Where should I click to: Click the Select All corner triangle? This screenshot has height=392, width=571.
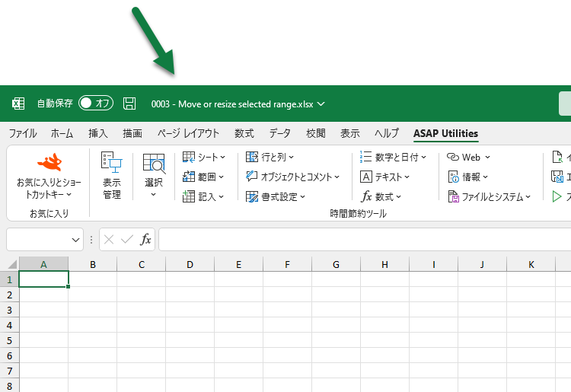click(x=12, y=264)
